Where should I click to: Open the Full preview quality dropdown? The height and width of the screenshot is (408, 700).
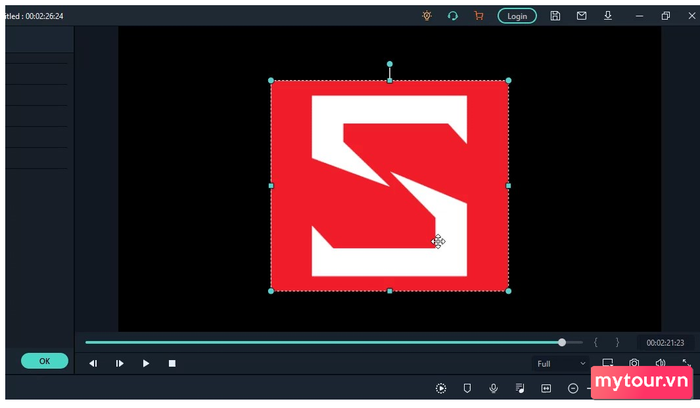coord(561,363)
